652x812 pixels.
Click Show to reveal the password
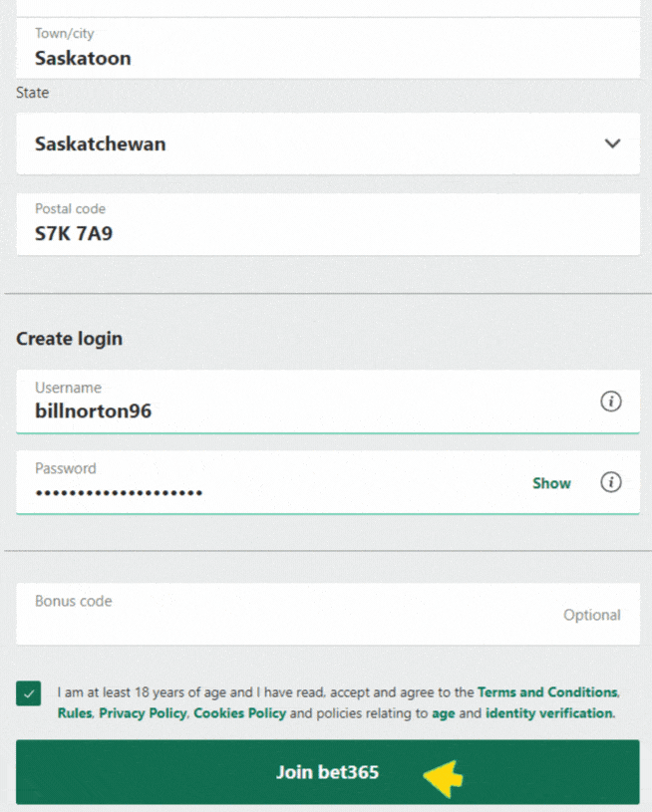click(x=551, y=482)
